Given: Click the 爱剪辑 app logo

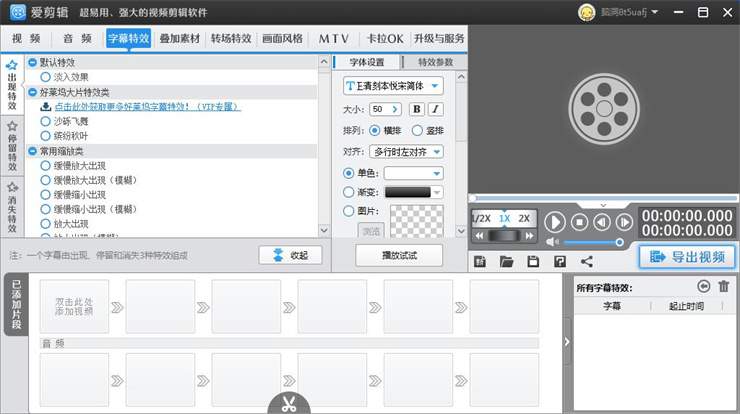Looking at the screenshot, I should (18, 12).
